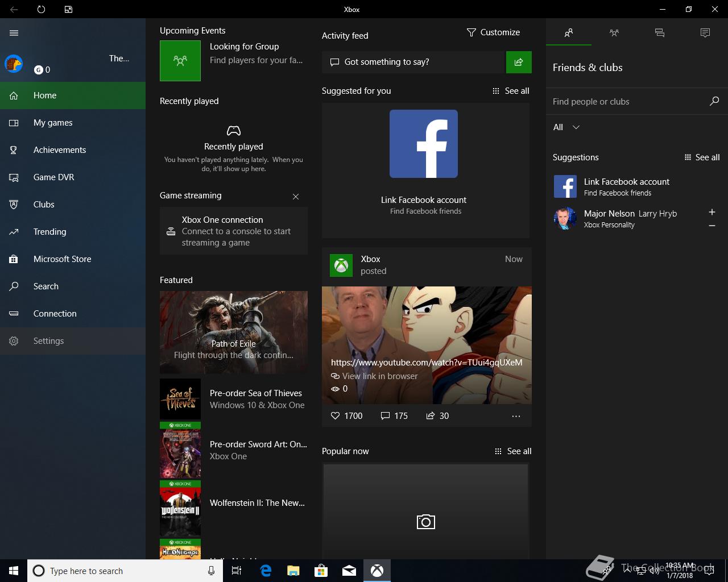The image size is (728, 582).
Task: Open the Xbox post video thumbnail
Action: tap(427, 345)
